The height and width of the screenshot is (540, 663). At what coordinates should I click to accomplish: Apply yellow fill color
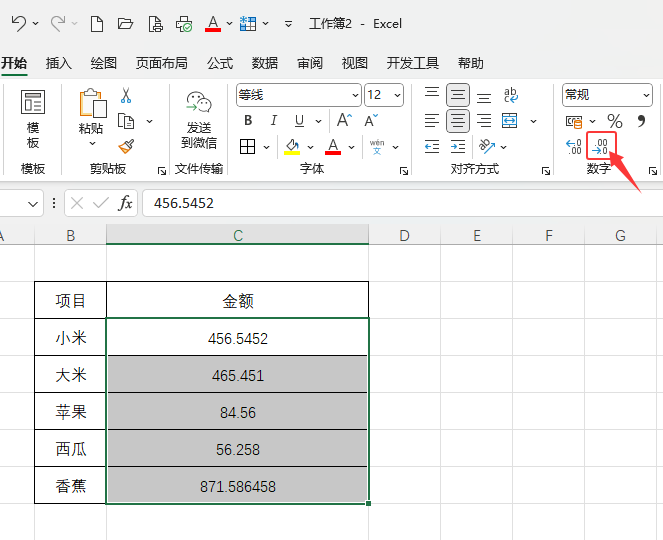292,147
